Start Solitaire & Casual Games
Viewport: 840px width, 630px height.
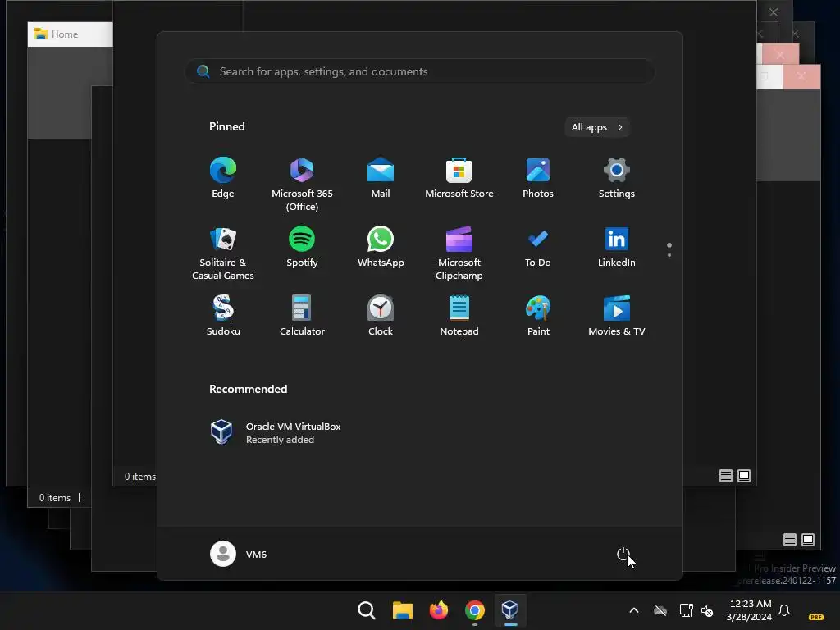pos(223,253)
